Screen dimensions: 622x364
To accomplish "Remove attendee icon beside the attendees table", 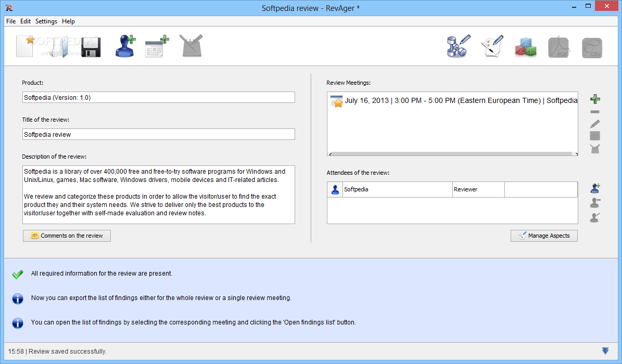I will pos(595,203).
